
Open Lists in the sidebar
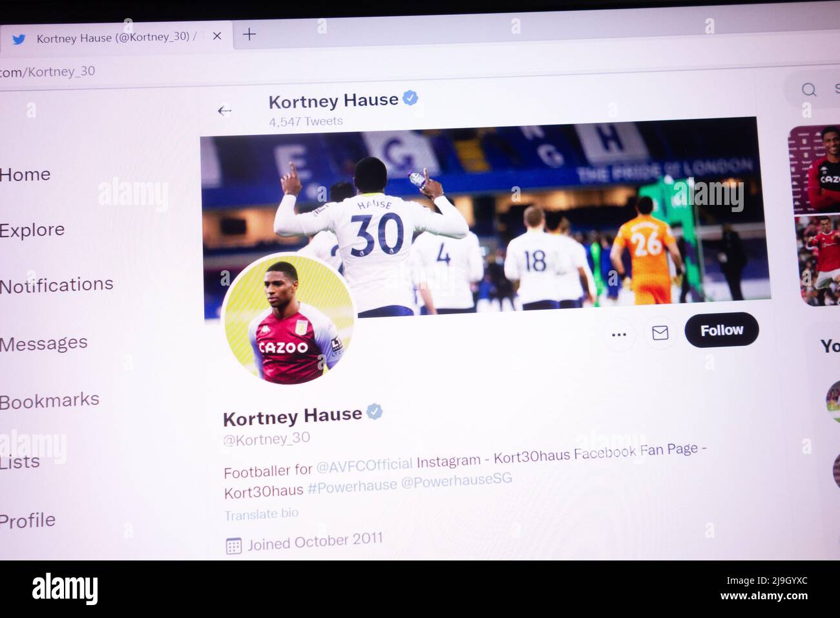click(x=20, y=462)
